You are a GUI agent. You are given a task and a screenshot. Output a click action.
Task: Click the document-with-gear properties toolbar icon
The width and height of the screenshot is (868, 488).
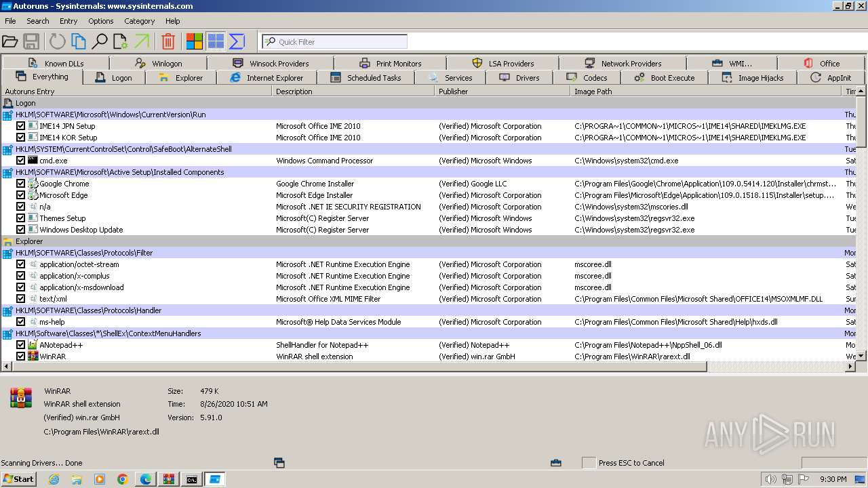point(121,41)
